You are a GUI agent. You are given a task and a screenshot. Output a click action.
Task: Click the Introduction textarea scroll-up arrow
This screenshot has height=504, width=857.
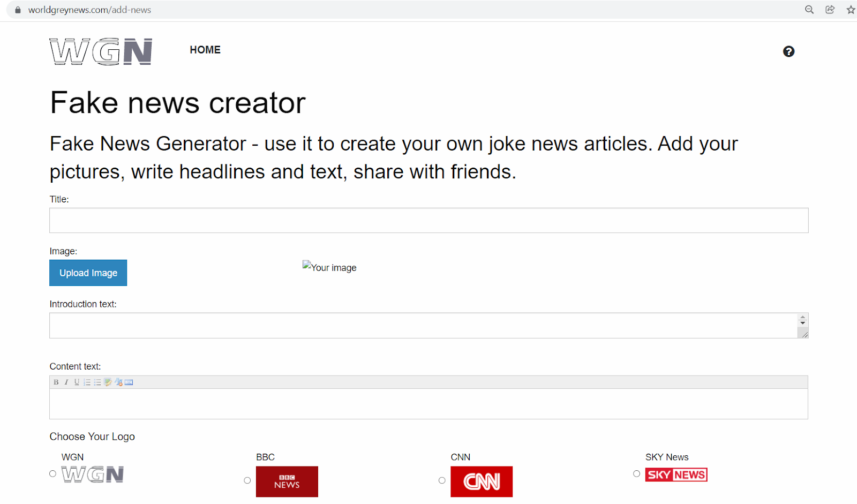pyautogui.click(x=802, y=318)
